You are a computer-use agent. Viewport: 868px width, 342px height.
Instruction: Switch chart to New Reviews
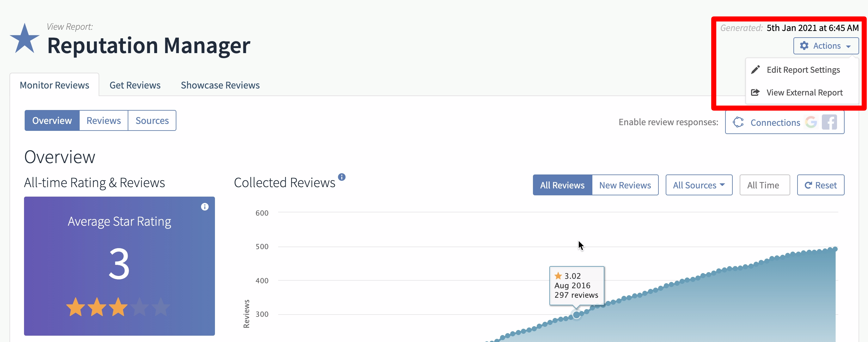click(x=625, y=185)
